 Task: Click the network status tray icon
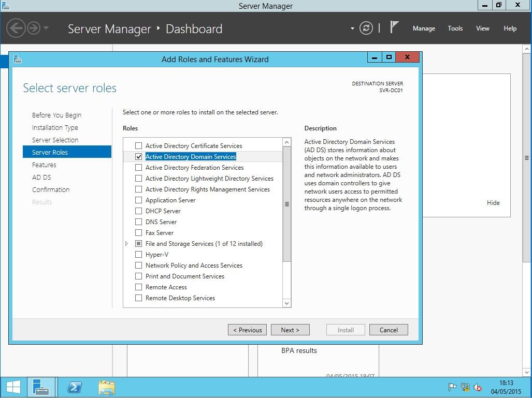pos(465,387)
